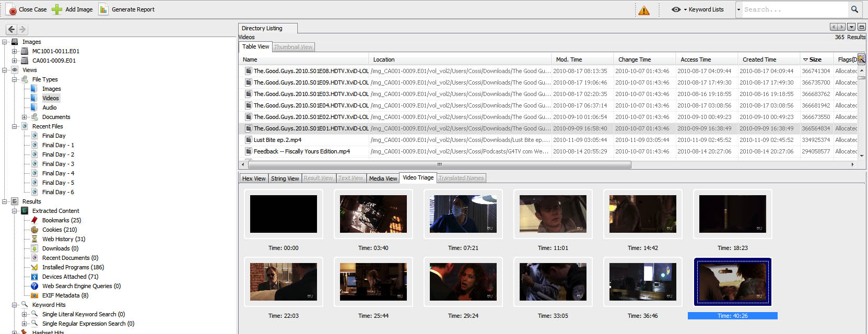Image resolution: width=868 pixels, height=334 pixels.
Task: Select the Bookmarks (25) node
Action: pyautogui.click(x=62, y=220)
